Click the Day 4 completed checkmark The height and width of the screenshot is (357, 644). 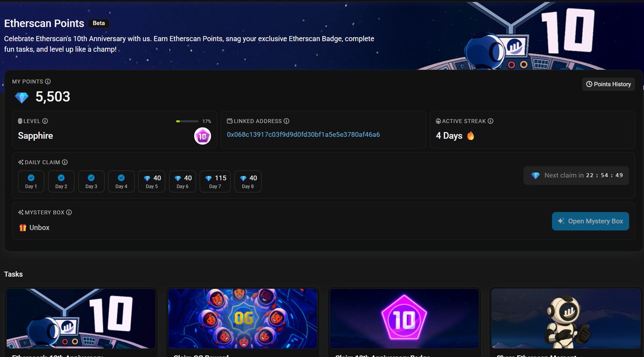pyautogui.click(x=121, y=178)
